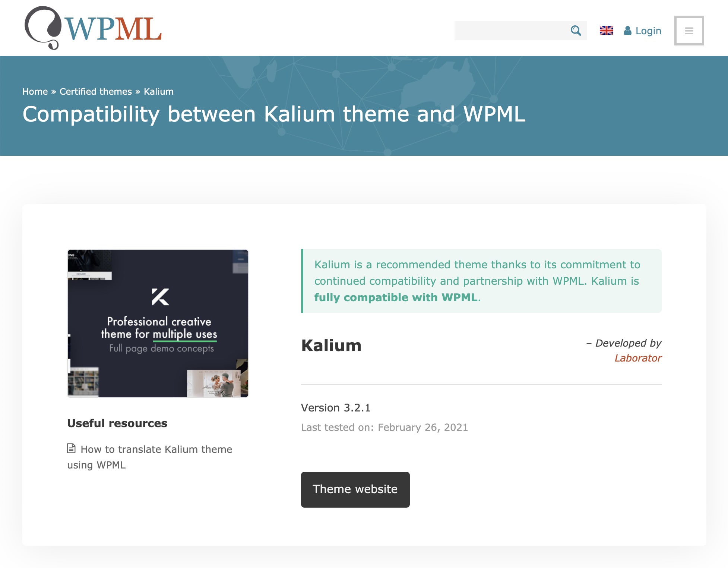Click the hamburger menu icon
This screenshot has width=728, height=568.
(x=689, y=30)
